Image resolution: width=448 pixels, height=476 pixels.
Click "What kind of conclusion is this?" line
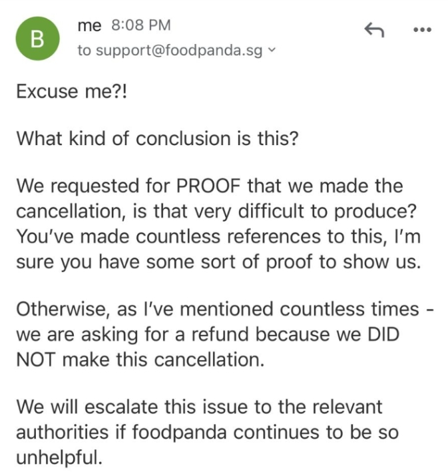click(158, 138)
